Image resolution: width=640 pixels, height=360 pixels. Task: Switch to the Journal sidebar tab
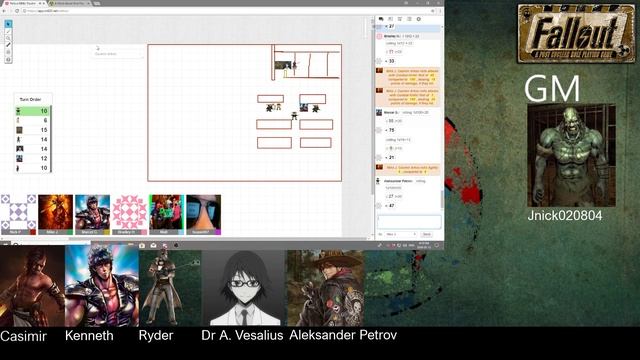tap(400, 19)
